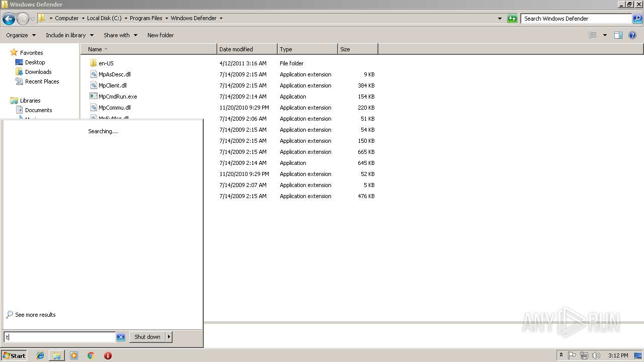Click the folder icon in address bar
The width and height of the screenshot is (644, 362).
click(x=42, y=18)
